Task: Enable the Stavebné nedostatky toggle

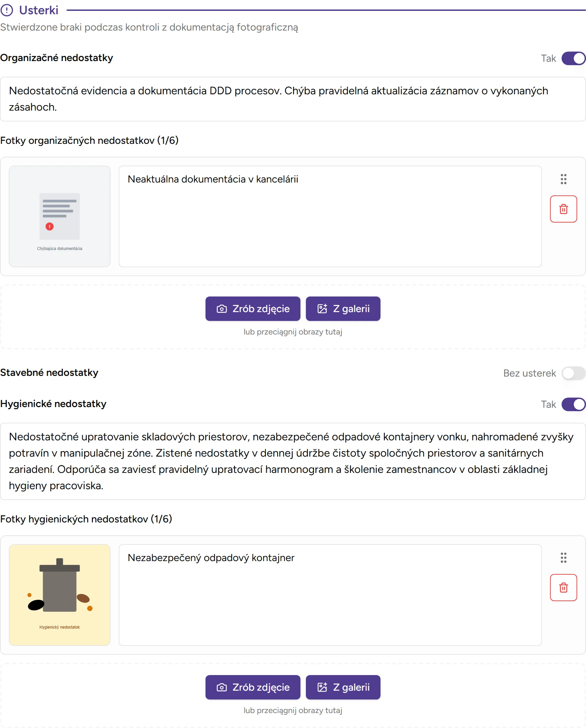Action: (573, 373)
